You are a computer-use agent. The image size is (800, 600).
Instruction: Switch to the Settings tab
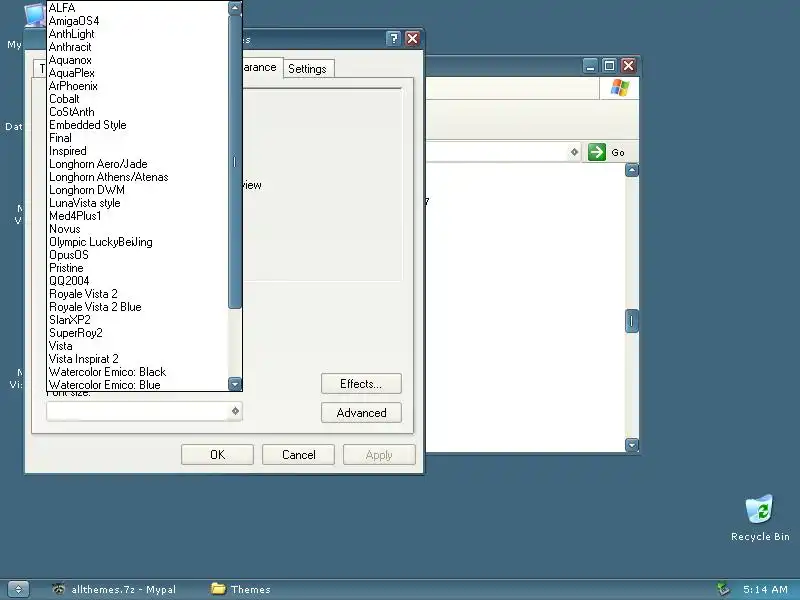307,69
